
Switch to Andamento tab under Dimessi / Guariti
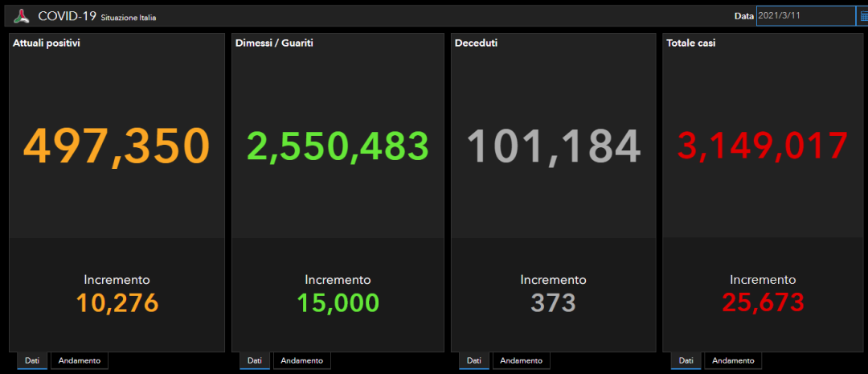tap(302, 360)
